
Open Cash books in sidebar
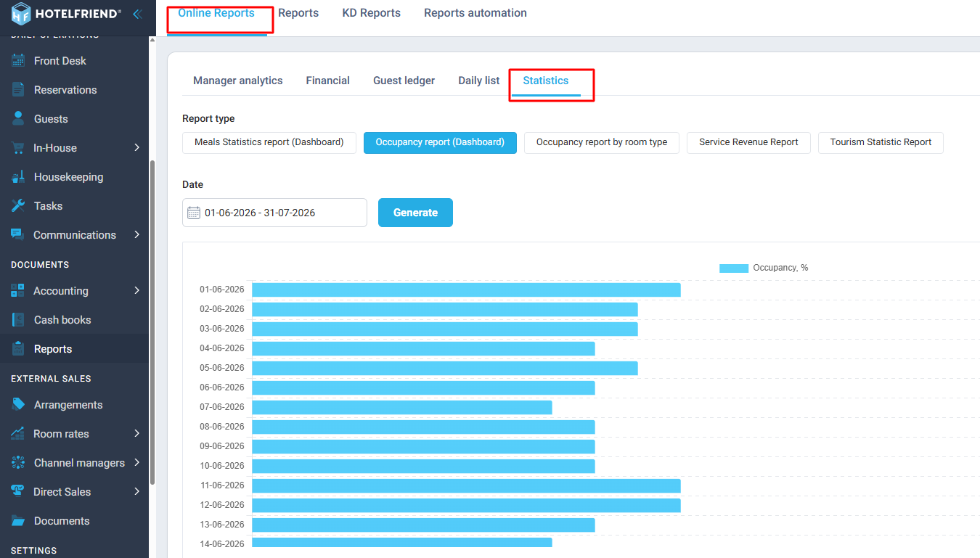tap(62, 320)
